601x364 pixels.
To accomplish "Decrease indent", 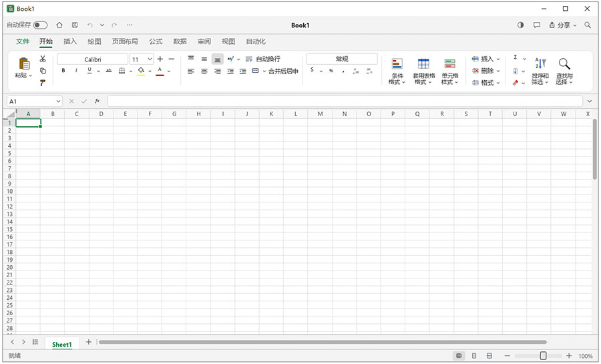I will pos(230,71).
